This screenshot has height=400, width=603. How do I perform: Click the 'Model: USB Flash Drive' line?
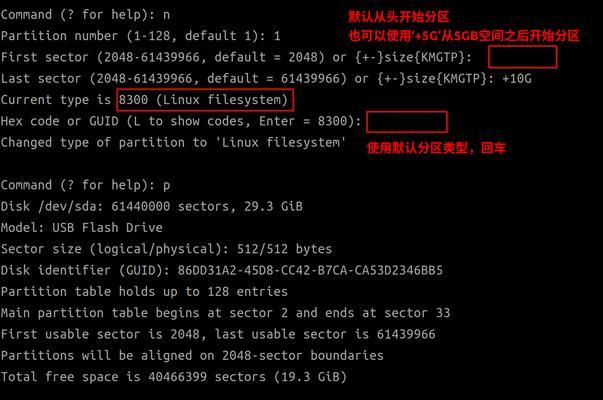(x=82, y=228)
